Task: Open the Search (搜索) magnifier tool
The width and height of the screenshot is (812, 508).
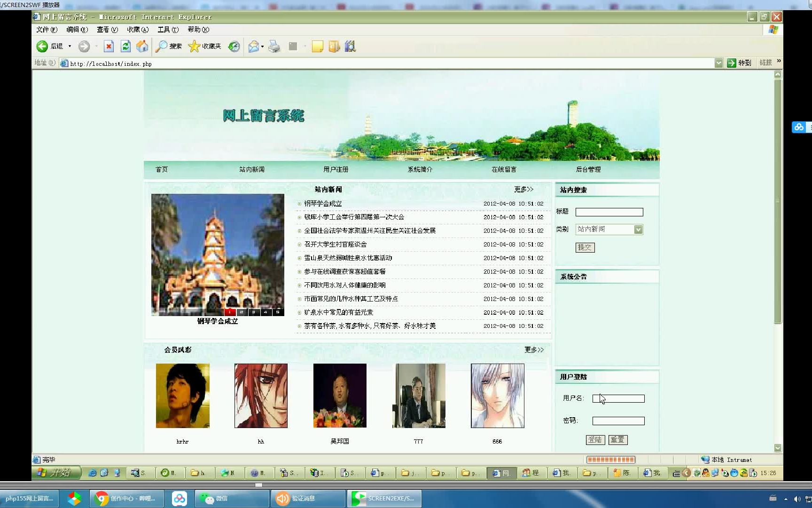Action: [169, 46]
